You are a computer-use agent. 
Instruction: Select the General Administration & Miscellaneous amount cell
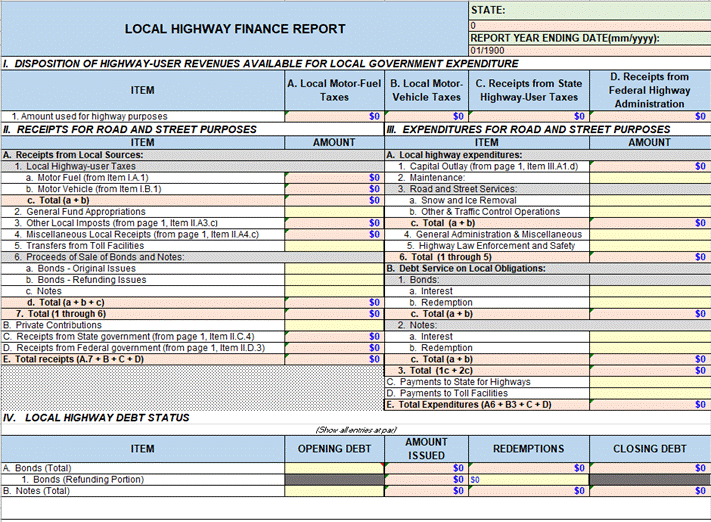(x=650, y=234)
